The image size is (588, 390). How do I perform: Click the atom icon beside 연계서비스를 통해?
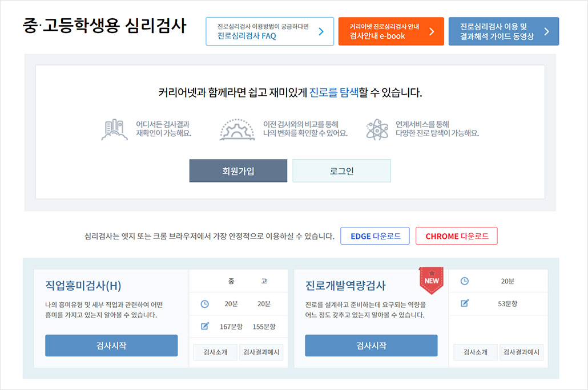[377, 129]
